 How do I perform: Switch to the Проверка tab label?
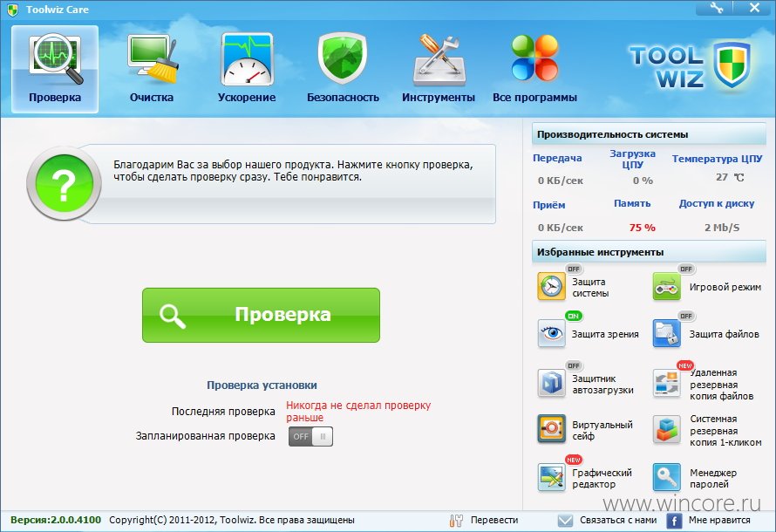click(55, 98)
